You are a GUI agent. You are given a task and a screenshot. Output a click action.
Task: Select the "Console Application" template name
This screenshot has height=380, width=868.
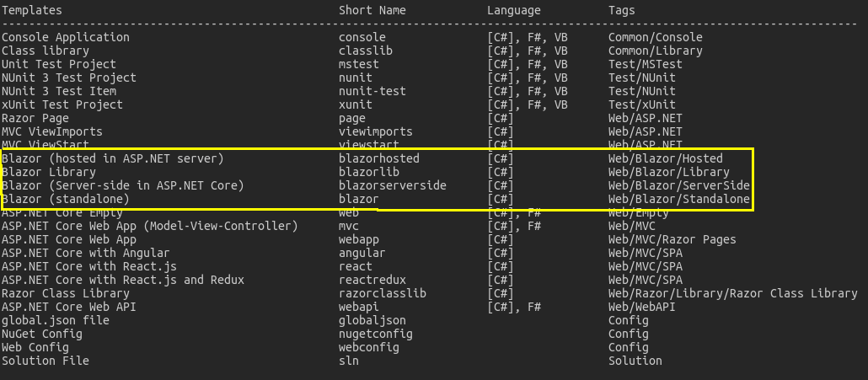tap(66, 37)
